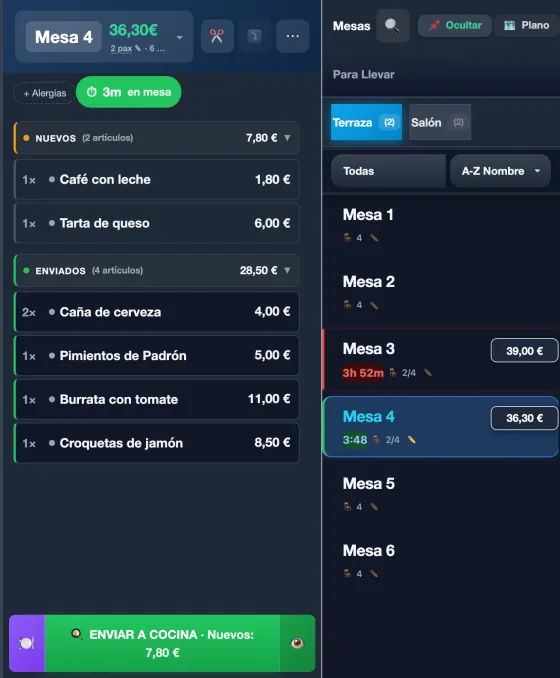Click the pencil icon under Mesa 2

[374, 305]
